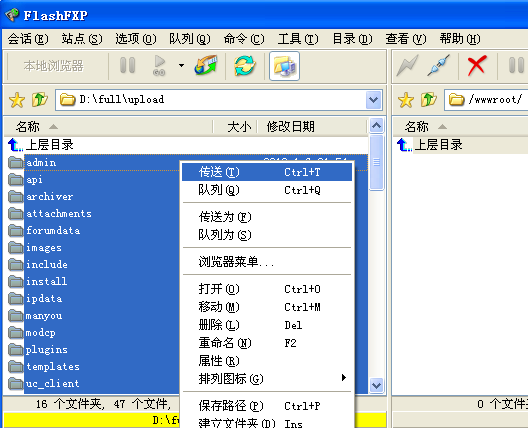The height and width of the screenshot is (428, 532).
Task: Expand the 排列图标(G) submenu
Action: click(267, 379)
